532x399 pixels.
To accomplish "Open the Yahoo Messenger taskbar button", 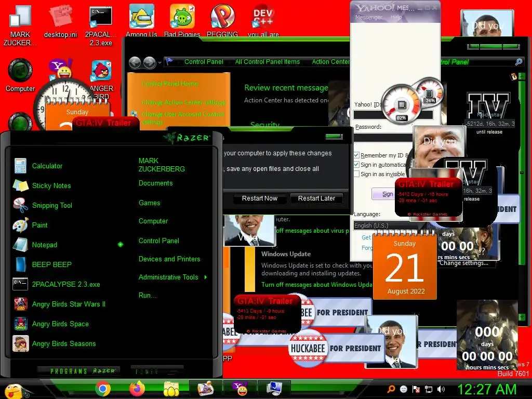I will point(240,389).
